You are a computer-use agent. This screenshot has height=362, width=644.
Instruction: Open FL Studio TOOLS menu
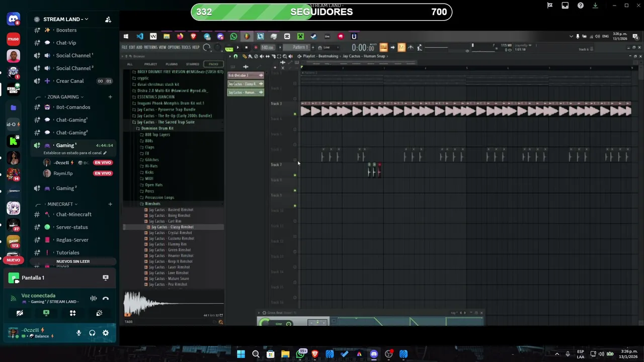point(186,47)
